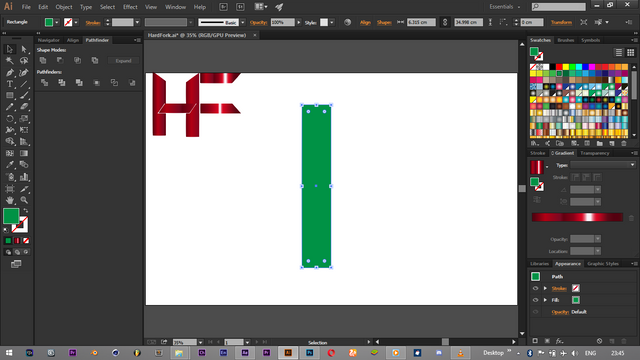Open the Transform panel link
This screenshot has width=640, height=360.
[x=561, y=22]
